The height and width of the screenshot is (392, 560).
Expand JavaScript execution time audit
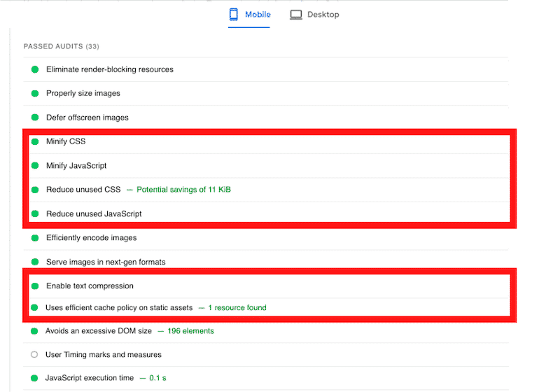coord(89,378)
